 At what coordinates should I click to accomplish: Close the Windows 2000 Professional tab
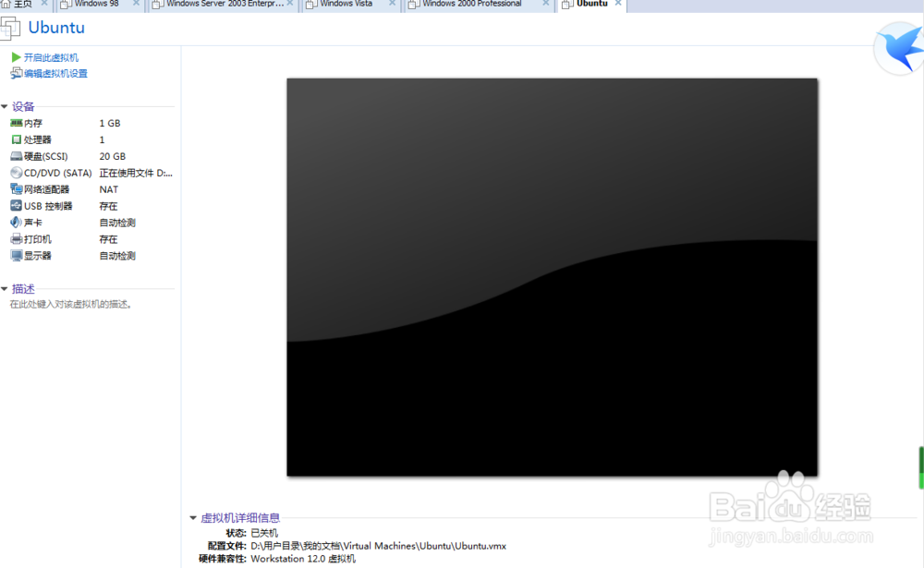(546, 4)
